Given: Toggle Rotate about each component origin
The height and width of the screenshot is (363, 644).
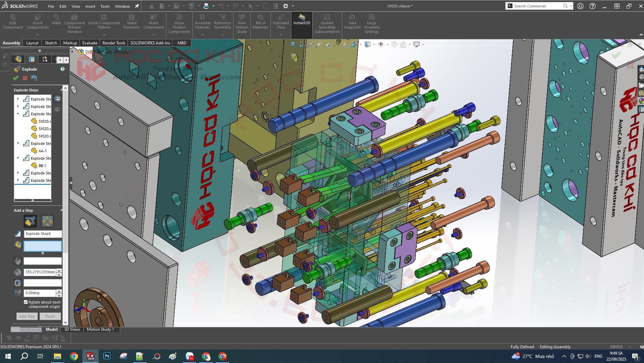Looking at the screenshot, I should click(x=26, y=302).
